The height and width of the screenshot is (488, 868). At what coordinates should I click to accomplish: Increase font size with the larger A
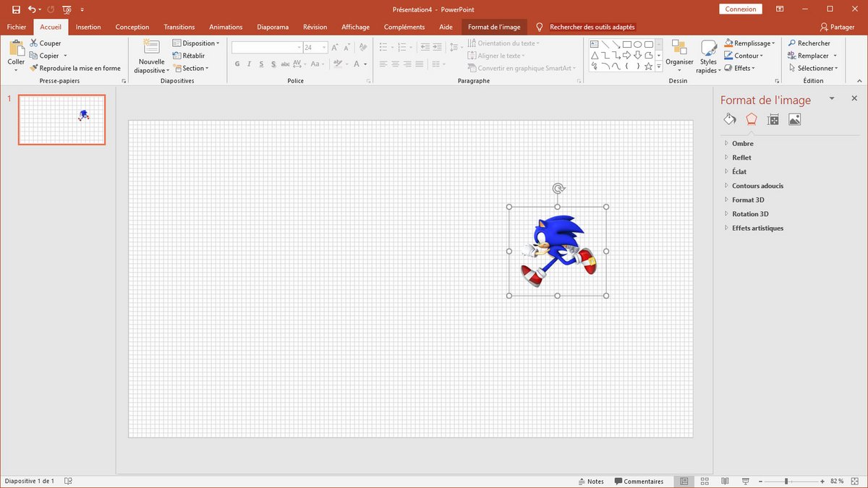pos(335,47)
